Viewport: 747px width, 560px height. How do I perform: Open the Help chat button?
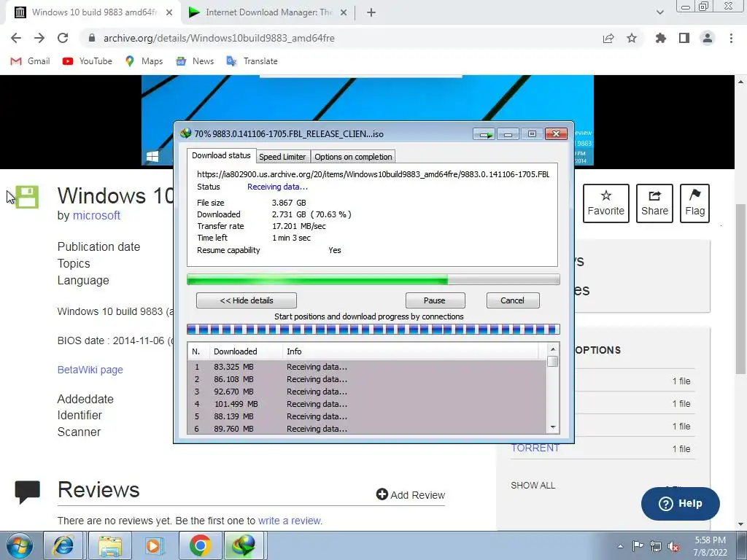point(681,504)
